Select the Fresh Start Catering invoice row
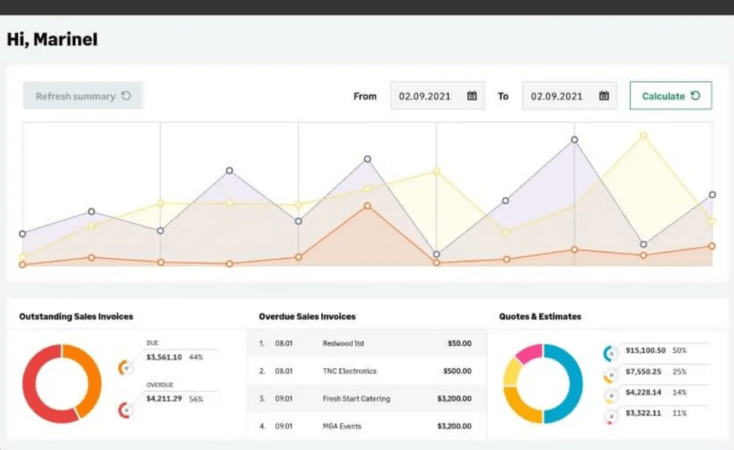This screenshot has width=734, height=450. click(366, 399)
